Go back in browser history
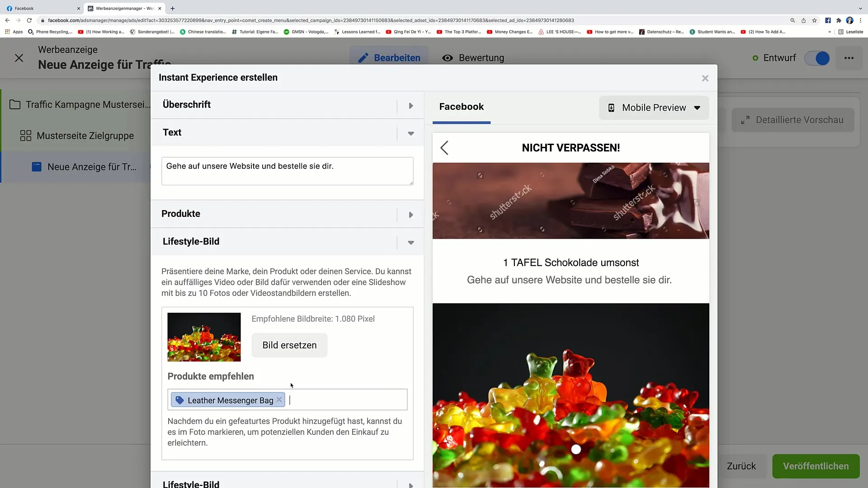This screenshot has width=868, height=488. coord(7,20)
